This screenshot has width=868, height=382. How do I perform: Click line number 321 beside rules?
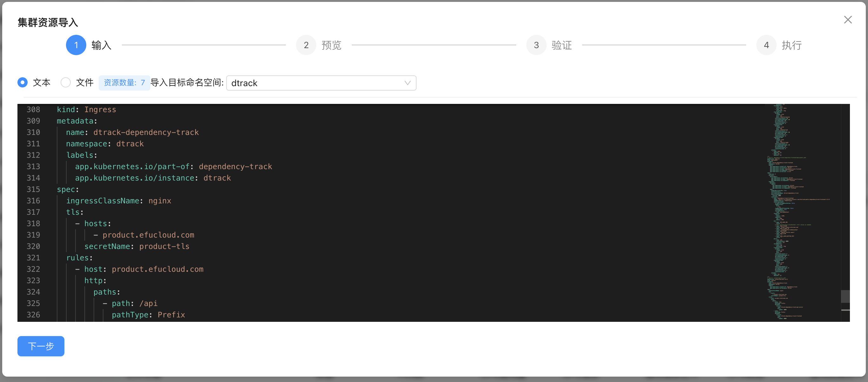pyautogui.click(x=33, y=258)
